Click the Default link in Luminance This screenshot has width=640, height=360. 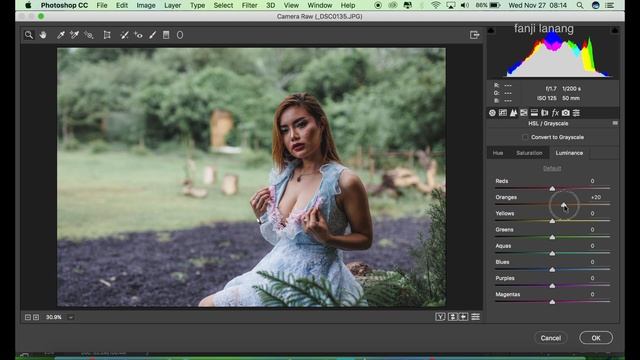552,168
